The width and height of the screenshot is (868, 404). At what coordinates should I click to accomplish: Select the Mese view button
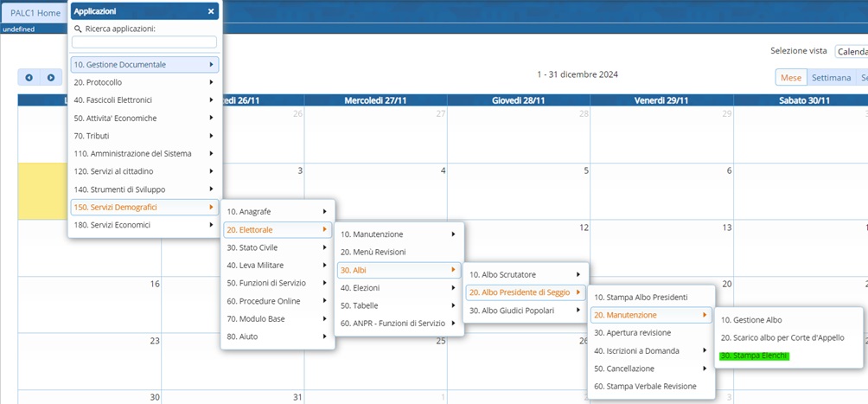tap(790, 78)
